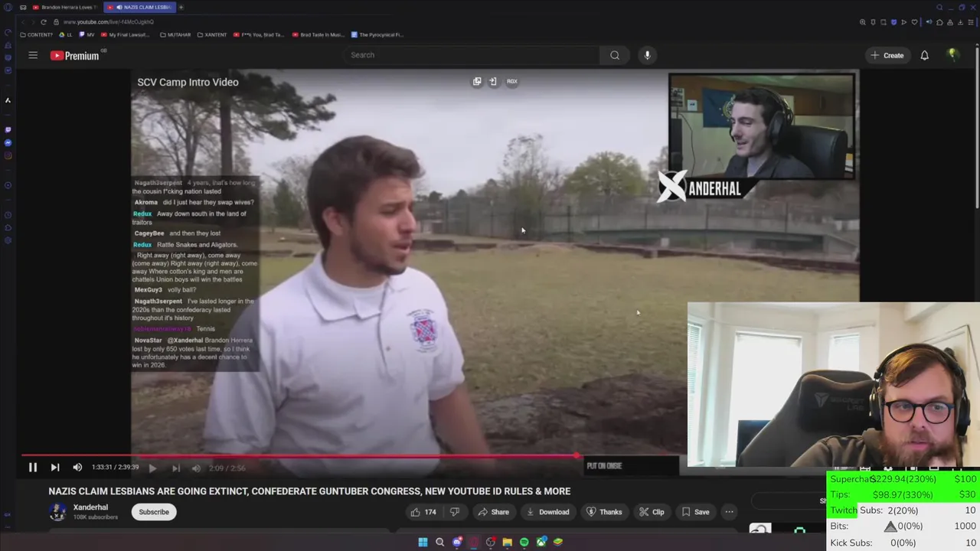Open Windows Start menu
Viewport: 980px width, 551px height.
pos(423,542)
